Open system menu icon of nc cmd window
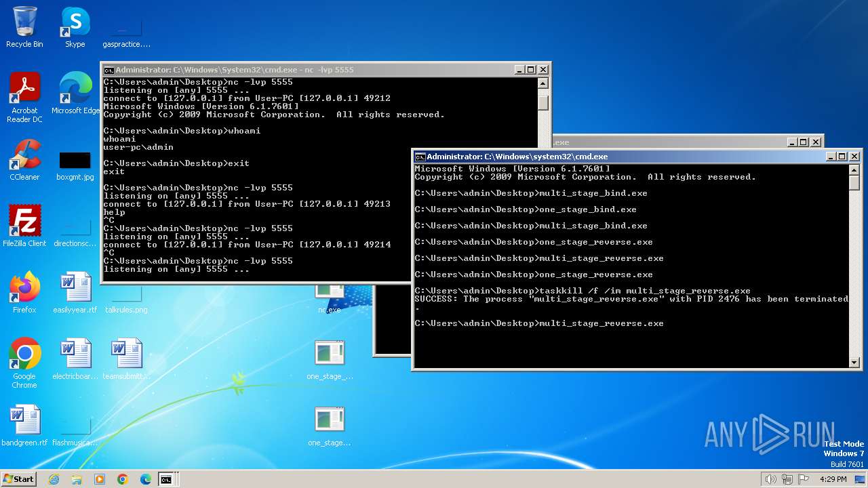Screen dimensions: 868x488 tap(108, 70)
